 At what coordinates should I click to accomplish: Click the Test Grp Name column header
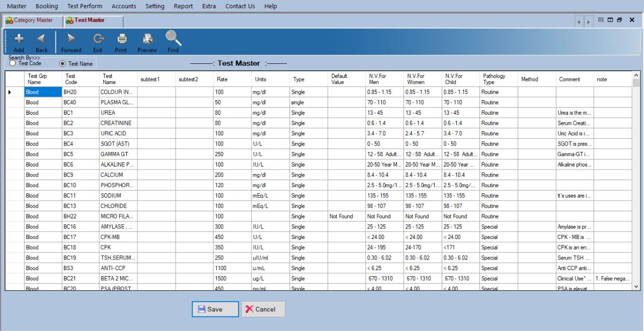(x=43, y=79)
